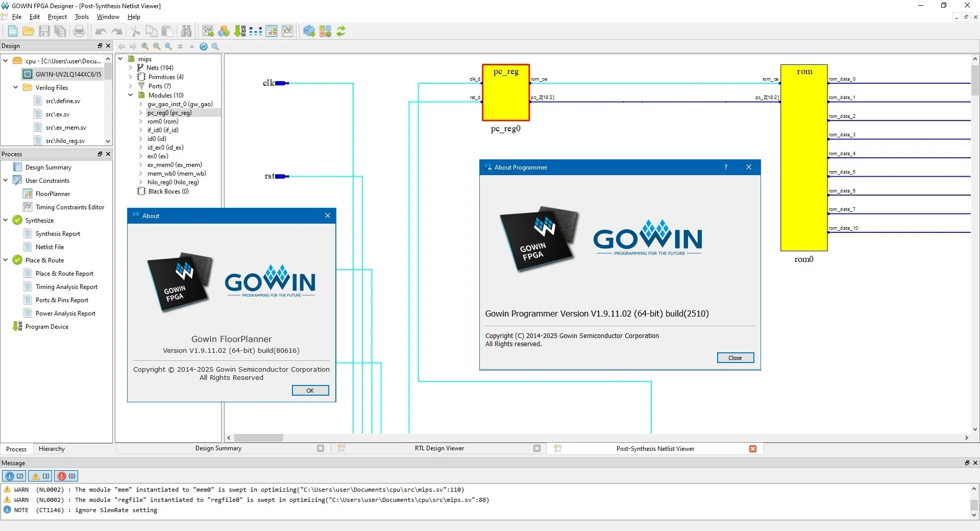Open the Project menu
Image resolution: width=980 pixels, height=531 pixels.
point(57,17)
